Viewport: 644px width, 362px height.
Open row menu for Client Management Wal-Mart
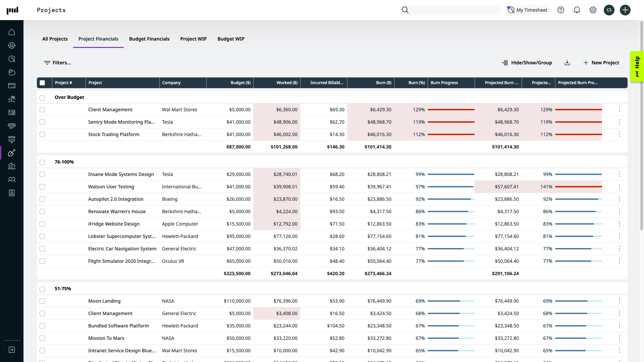point(619,110)
